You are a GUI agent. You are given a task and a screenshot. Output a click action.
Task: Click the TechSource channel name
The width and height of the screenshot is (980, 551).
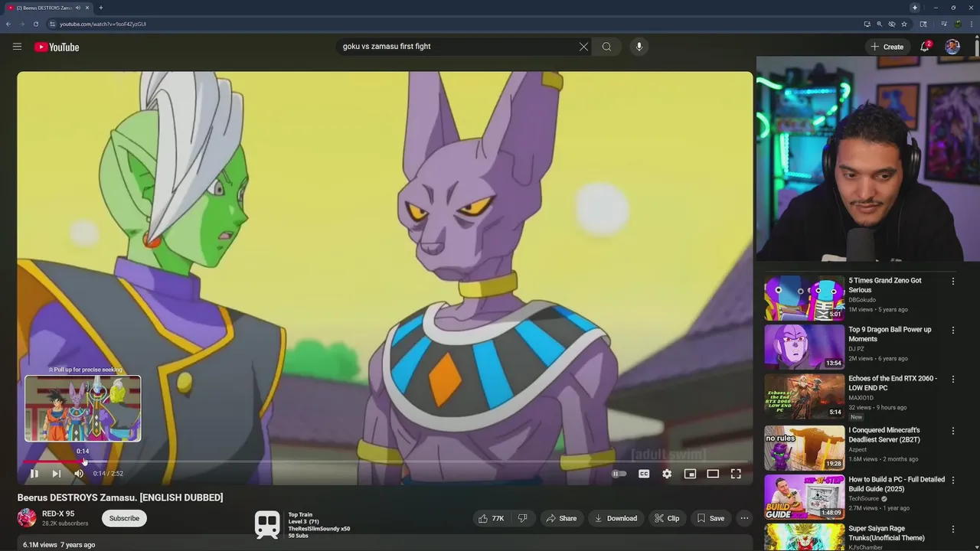pyautogui.click(x=864, y=499)
